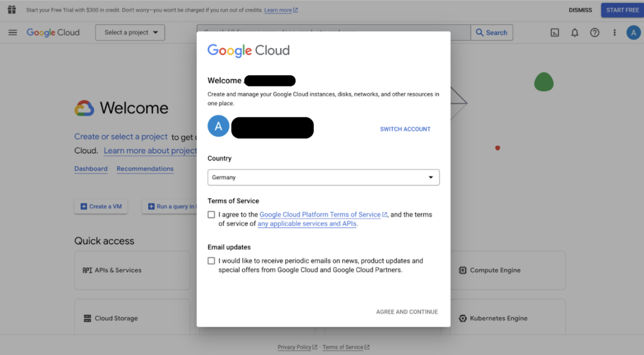The height and width of the screenshot is (355, 644).
Task: Click the account avatar circle
Action: coord(633,32)
